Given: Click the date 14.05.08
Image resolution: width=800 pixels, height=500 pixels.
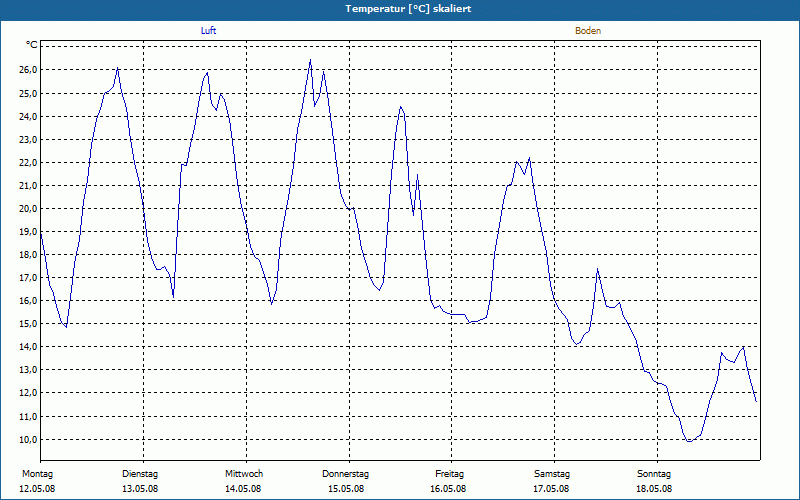Looking at the screenshot, I should pos(243,489).
